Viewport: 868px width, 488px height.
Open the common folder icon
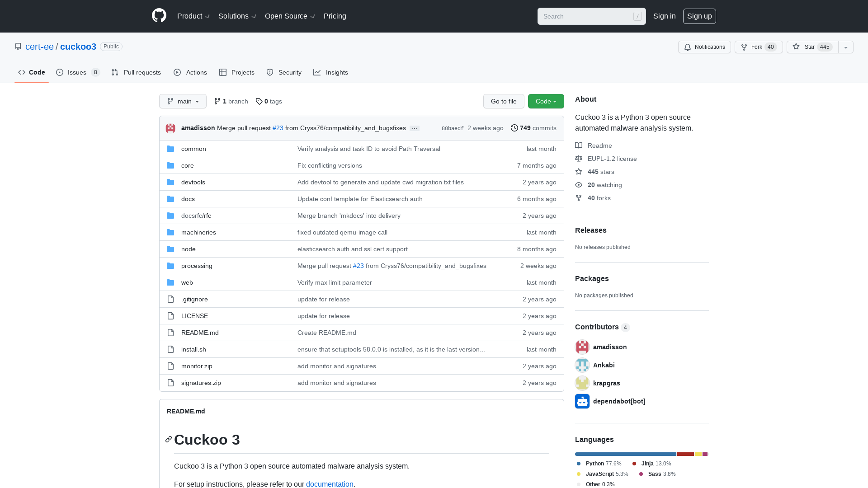click(170, 149)
